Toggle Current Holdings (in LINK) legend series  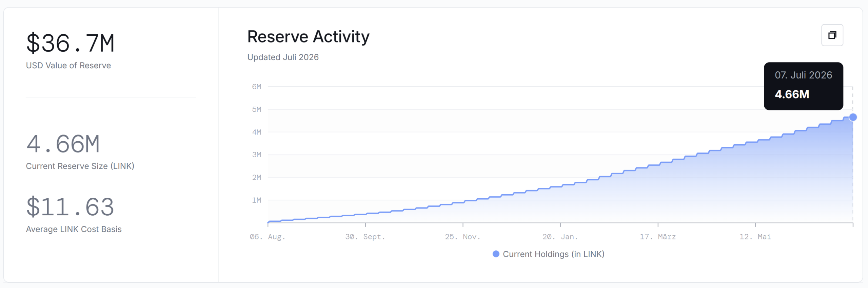coord(548,254)
